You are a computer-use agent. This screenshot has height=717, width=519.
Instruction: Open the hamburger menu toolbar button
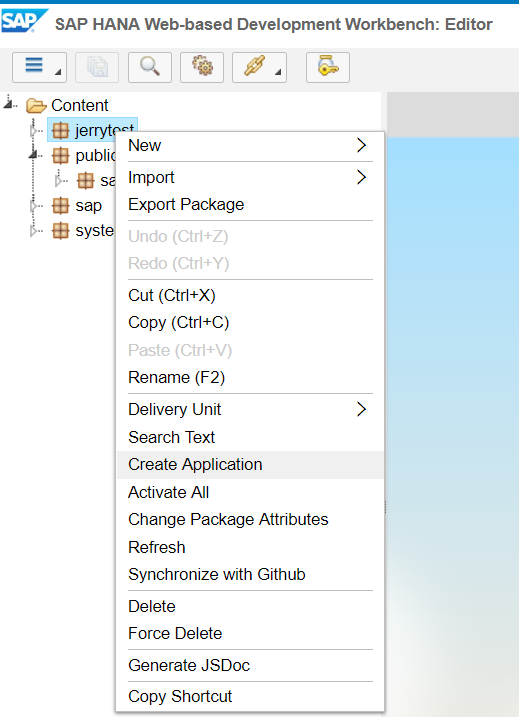(39, 67)
